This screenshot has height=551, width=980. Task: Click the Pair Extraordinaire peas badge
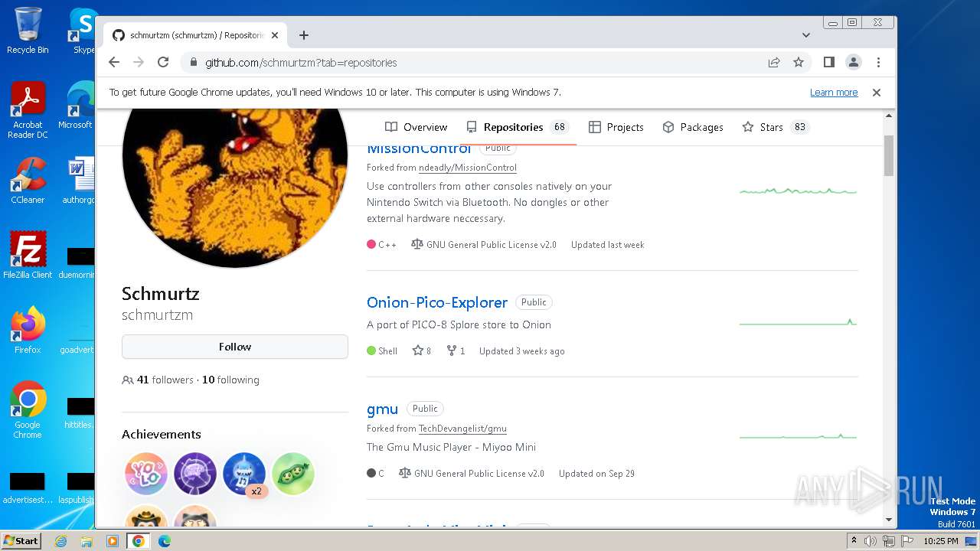click(293, 474)
